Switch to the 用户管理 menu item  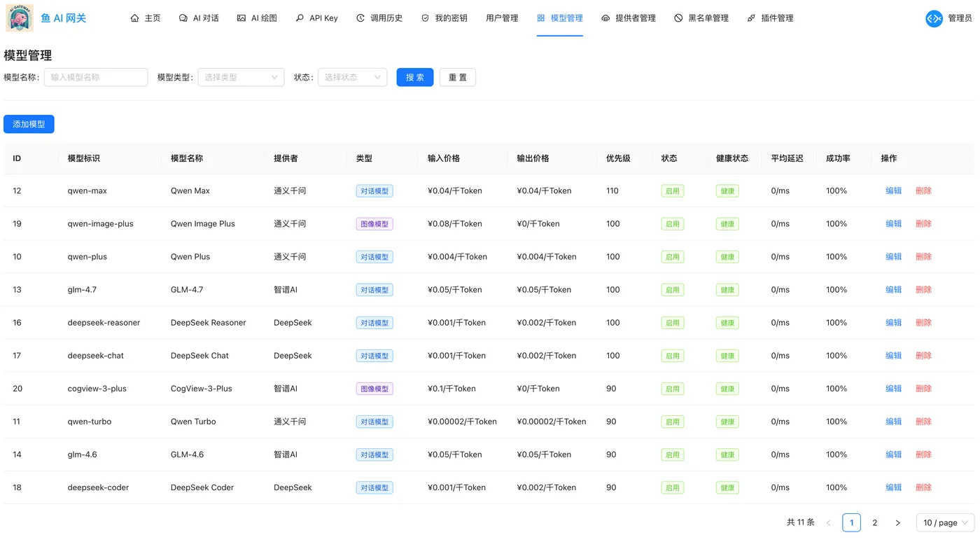[502, 18]
